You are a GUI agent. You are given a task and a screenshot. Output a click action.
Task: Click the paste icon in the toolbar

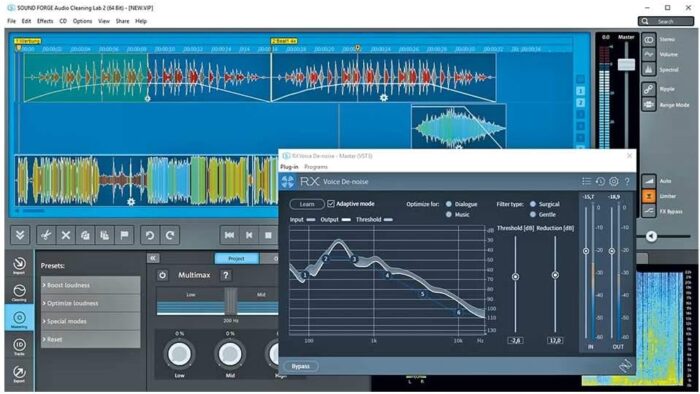tap(105, 235)
